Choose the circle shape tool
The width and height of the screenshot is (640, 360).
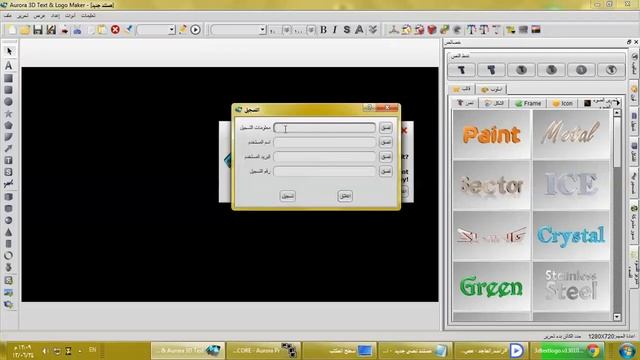(9, 102)
